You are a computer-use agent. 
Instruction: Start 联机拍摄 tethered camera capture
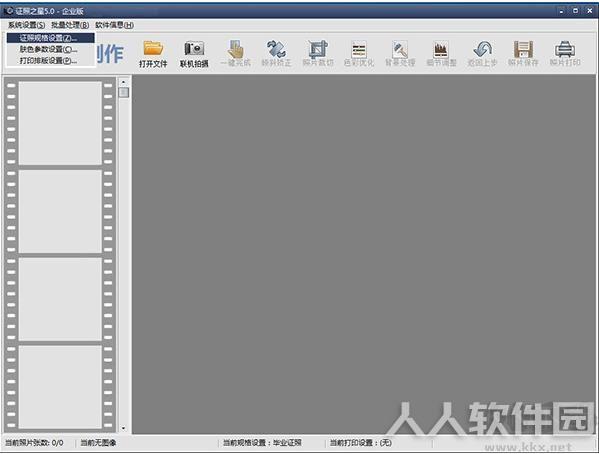tap(194, 54)
